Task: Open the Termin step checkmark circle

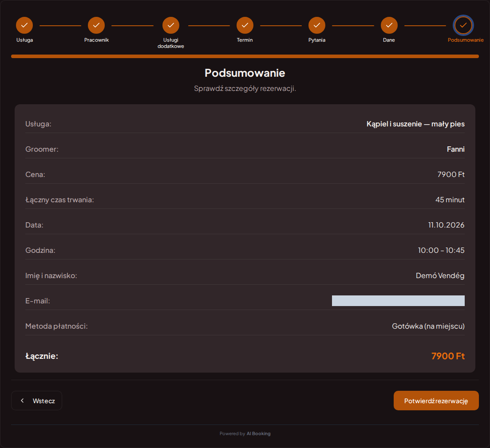Action: tap(245, 25)
